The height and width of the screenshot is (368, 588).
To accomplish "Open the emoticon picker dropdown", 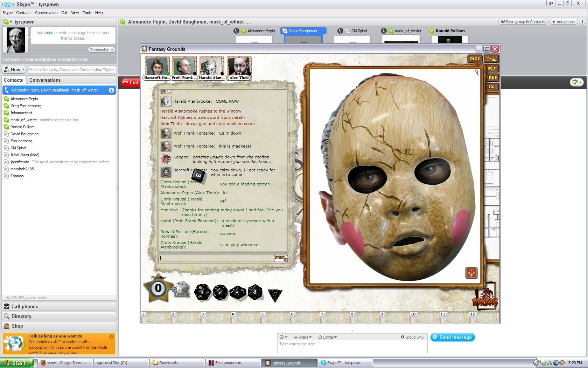I will [283, 337].
